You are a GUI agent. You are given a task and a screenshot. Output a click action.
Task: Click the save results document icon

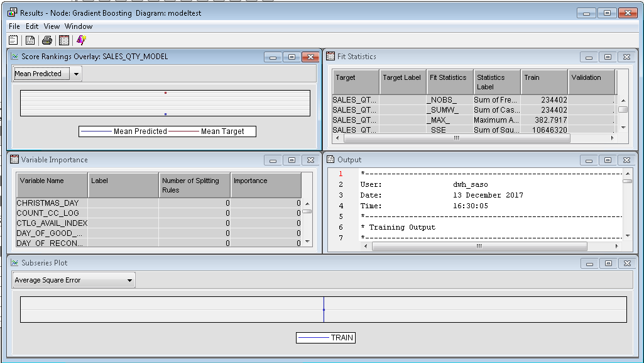(x=30, y=39)
